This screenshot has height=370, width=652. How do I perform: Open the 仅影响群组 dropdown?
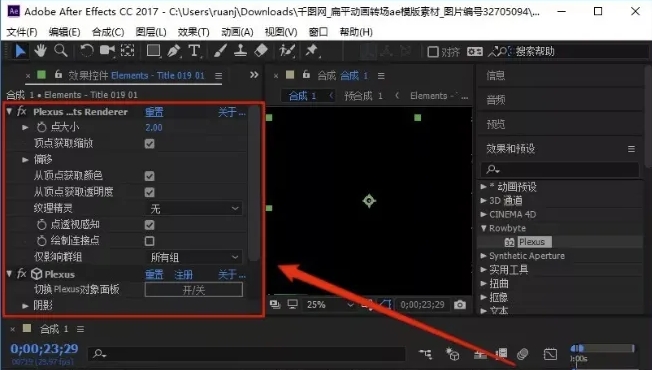point(194,257)
